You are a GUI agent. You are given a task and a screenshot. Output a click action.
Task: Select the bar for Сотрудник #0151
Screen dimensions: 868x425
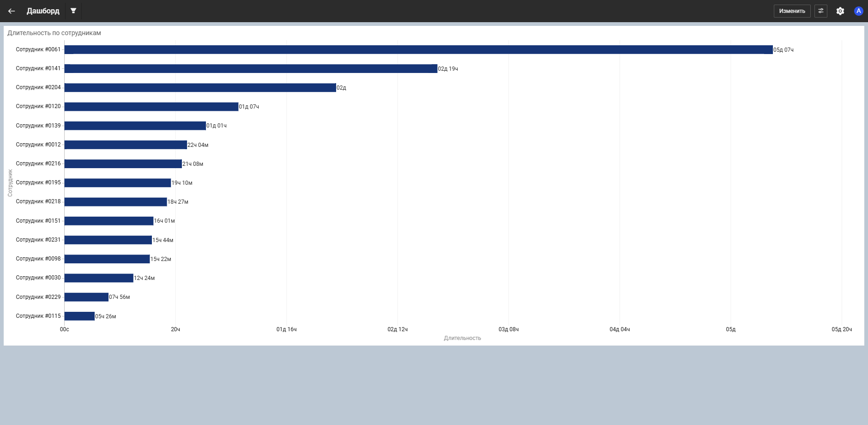tap(109, 221)
